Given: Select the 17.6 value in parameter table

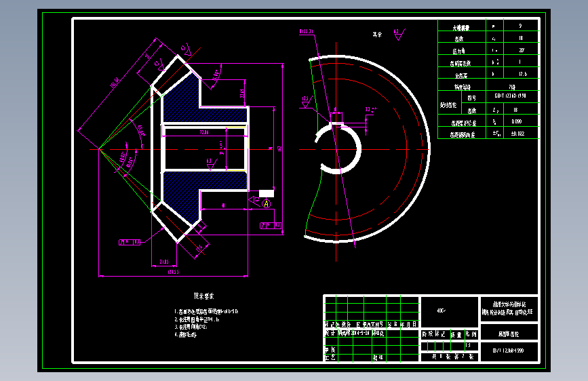Looking at the screenshot, I should [523, 74].
